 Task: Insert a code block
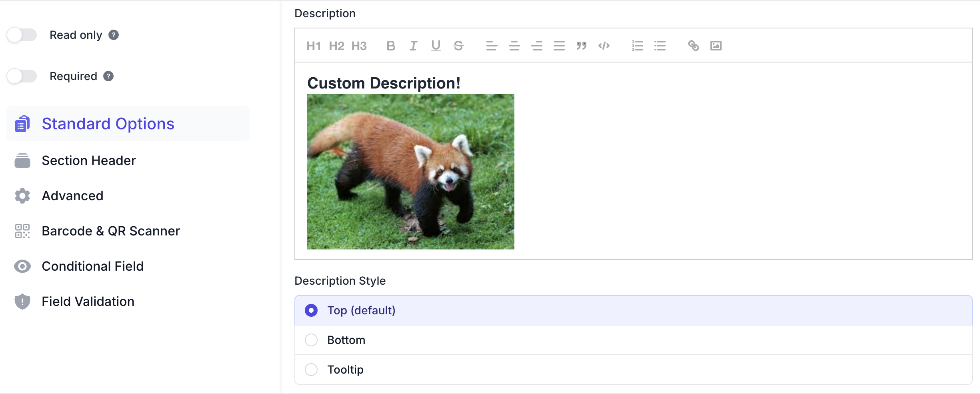[x=604, y=46]
